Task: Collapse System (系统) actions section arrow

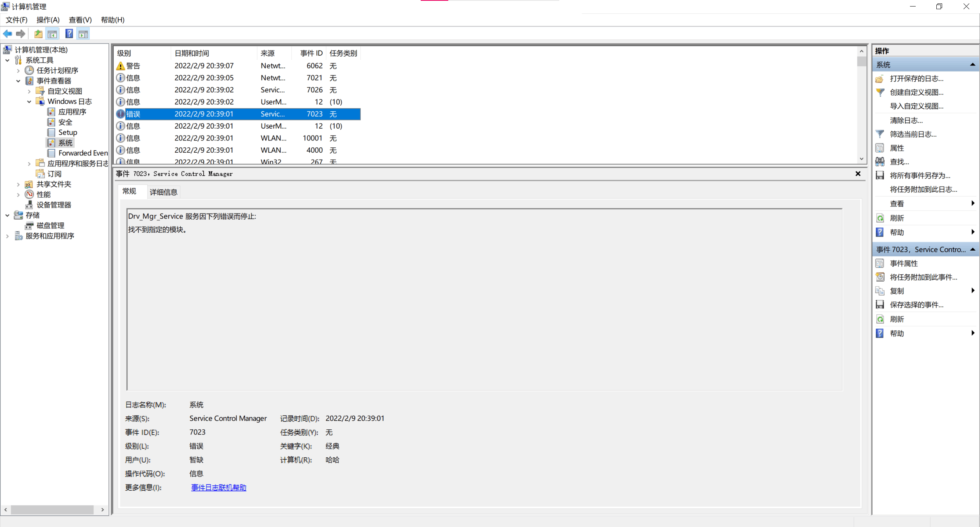Action: pos(972,65)
